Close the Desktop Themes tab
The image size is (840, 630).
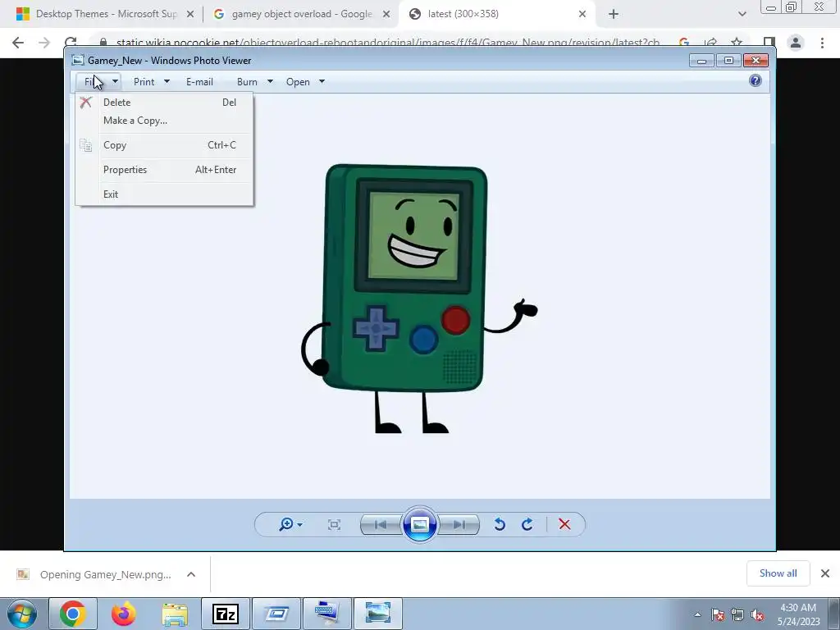(190, 15)
